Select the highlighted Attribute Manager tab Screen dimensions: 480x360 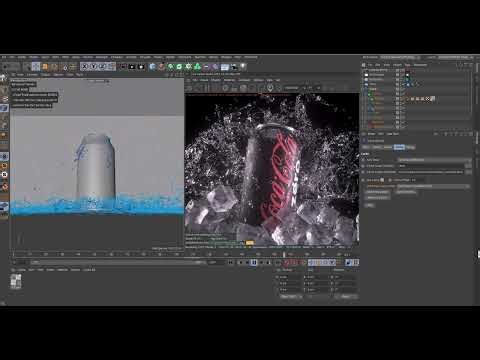click(x=399, y=147)
